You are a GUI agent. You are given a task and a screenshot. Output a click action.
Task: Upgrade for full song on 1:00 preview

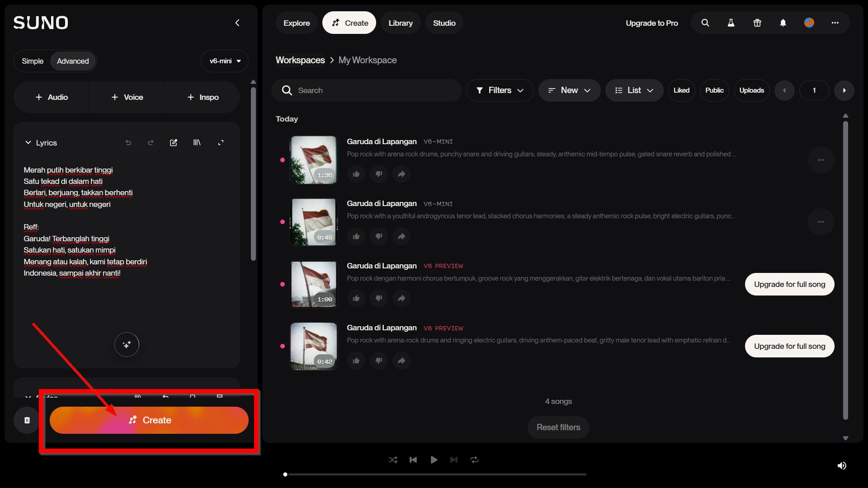pos(789,284)
